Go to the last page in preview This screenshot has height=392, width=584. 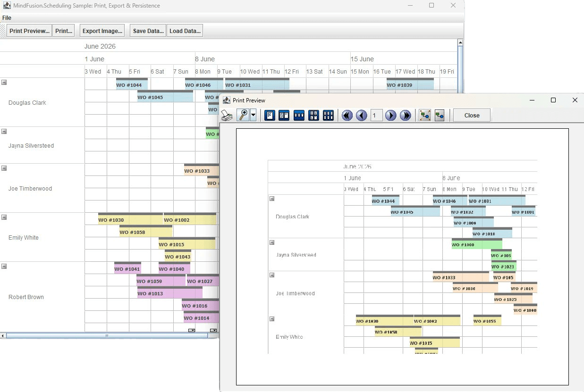pos(405,116)
